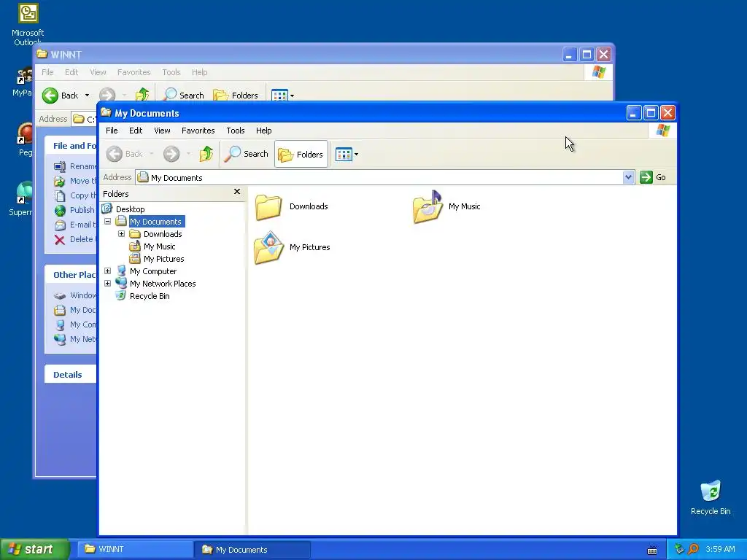Open Favorites menu in My Documents
747x560 pixels.
(198, 131)
